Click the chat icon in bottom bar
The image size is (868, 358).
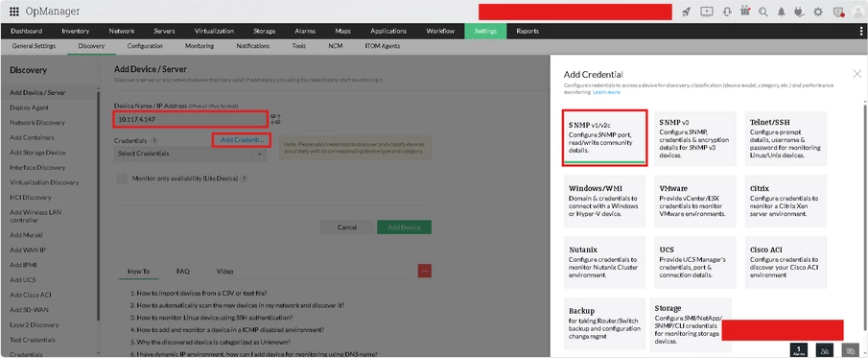(851, 349)
